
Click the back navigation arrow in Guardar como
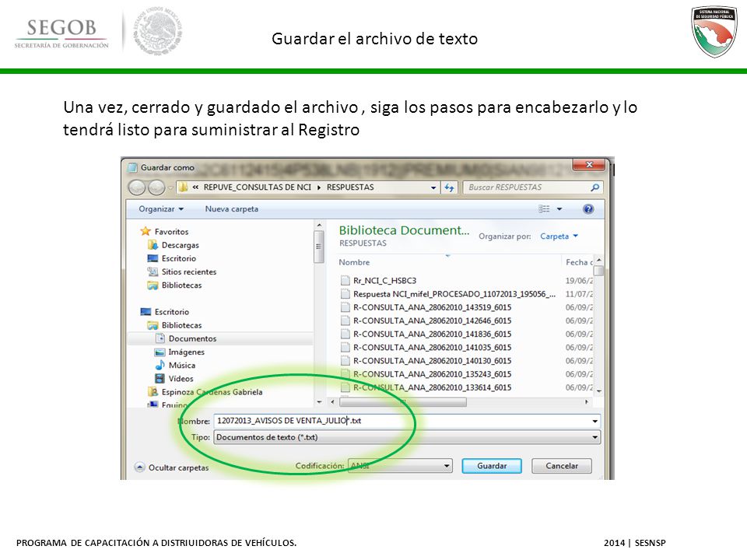tap(137, 187)
